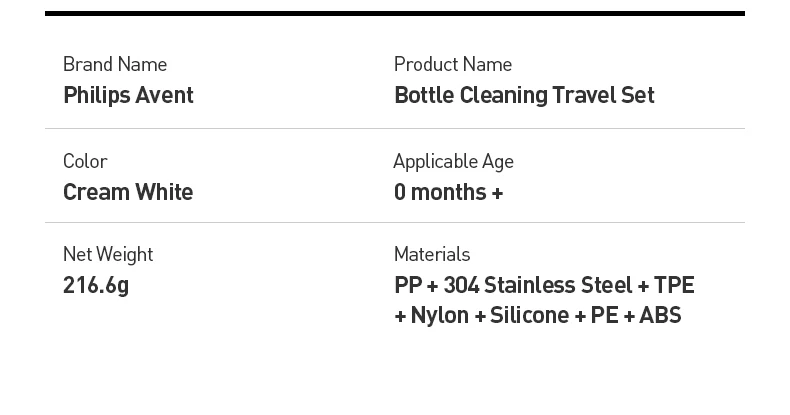The height and width of the screenshot is (415, 790).
Task: Click the Color label
Action: coord(85,161)
